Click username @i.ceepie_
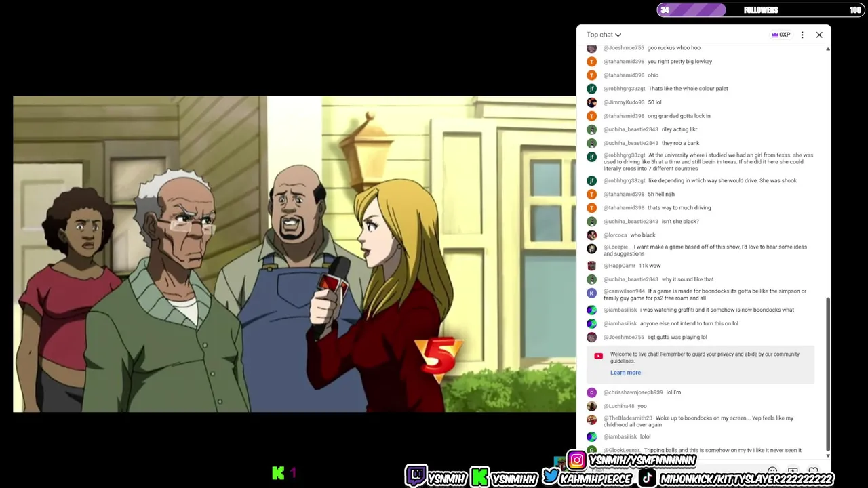868x488 pixels. click(617, 247)
